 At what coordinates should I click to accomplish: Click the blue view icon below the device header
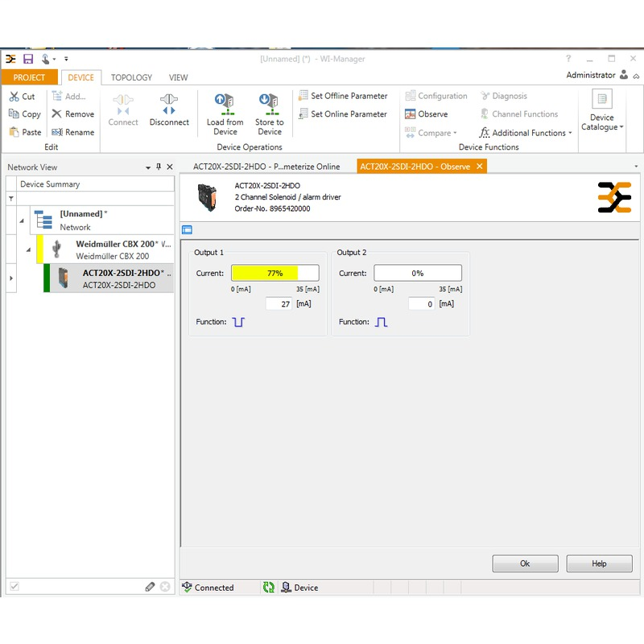pos(188,230)
